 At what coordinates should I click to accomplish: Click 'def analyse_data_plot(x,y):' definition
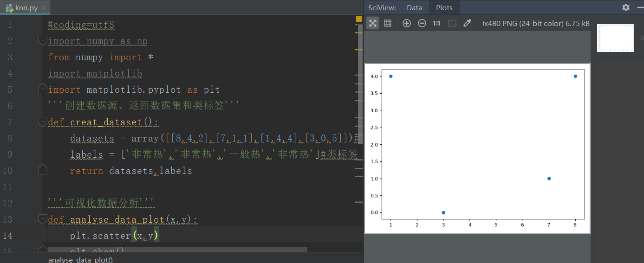[123, 219]
